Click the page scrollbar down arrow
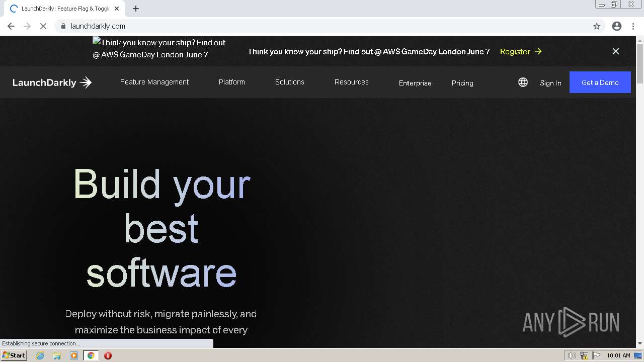 640,343
